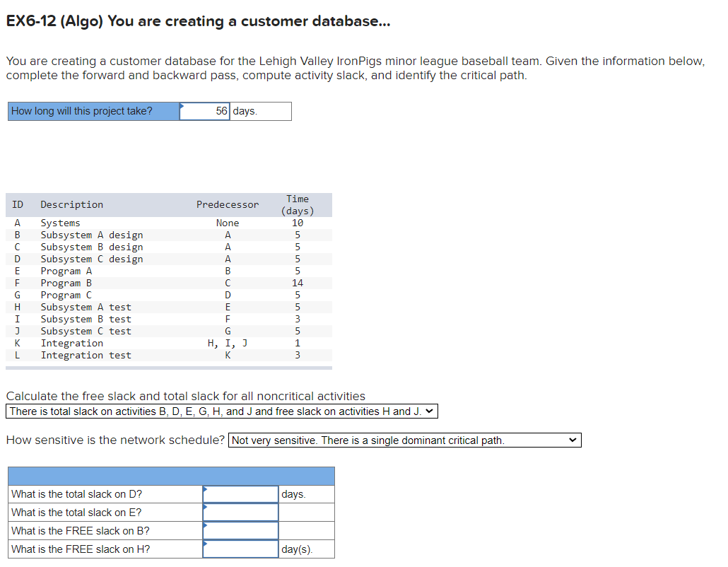Click the Predecessor column header
This screenshot has height=567, width=728.
(x=227, y=204)
